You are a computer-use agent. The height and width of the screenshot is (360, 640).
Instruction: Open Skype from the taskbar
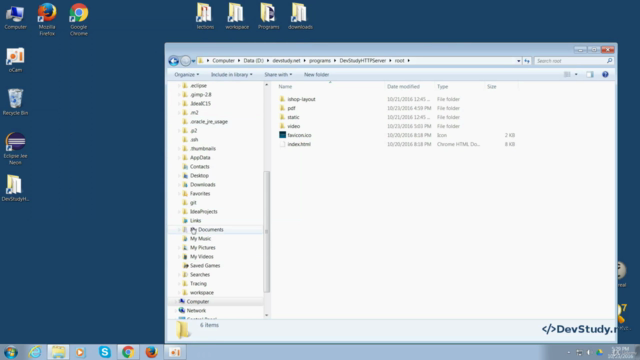(x=104, y=352)
